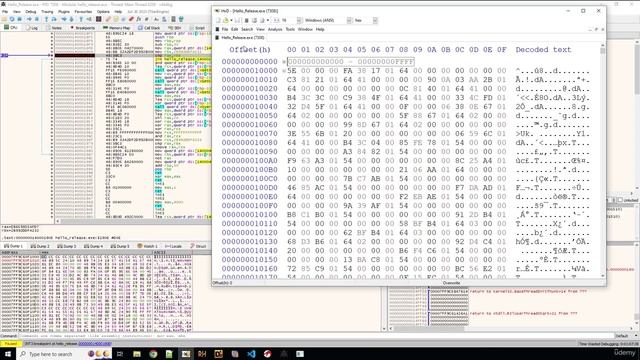Open the Bookmarks red icon in x64dbg
This screenshot has width=640, height=360.
point(131,19)
